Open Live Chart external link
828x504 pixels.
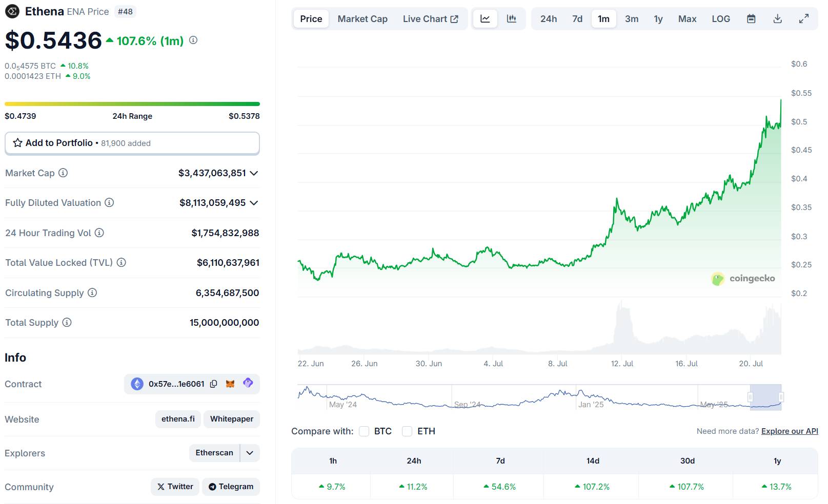pos(430,19)
